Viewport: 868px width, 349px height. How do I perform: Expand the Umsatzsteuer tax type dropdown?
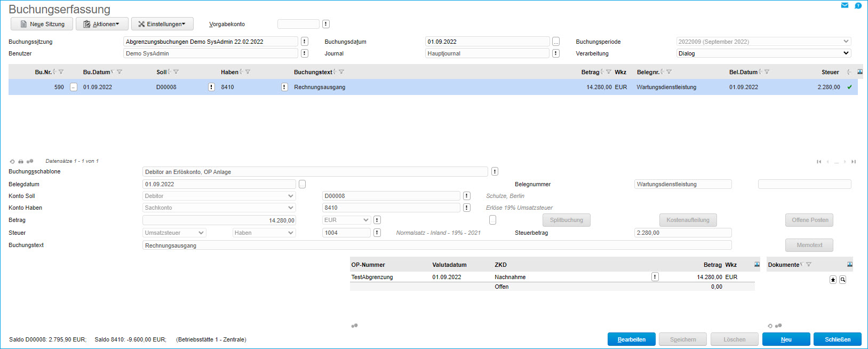(x=201, y=233)
